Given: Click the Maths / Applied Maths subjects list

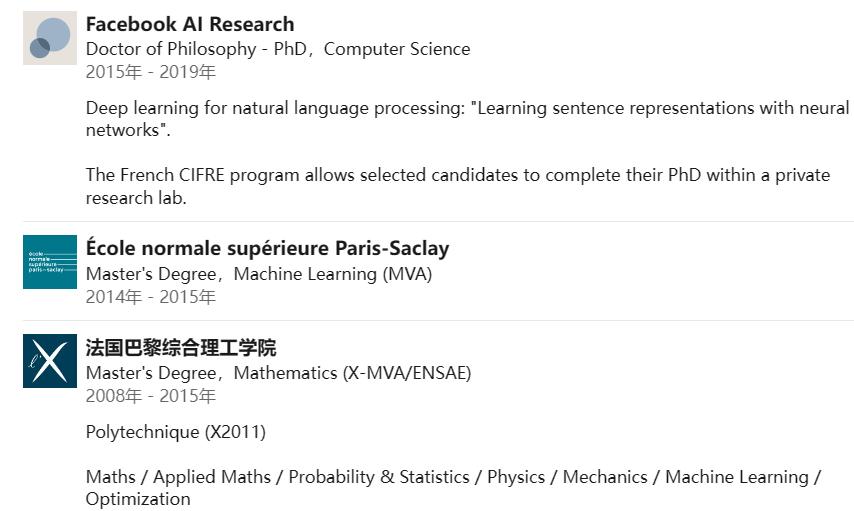Looking at the screenshot, I should (453, 488).
